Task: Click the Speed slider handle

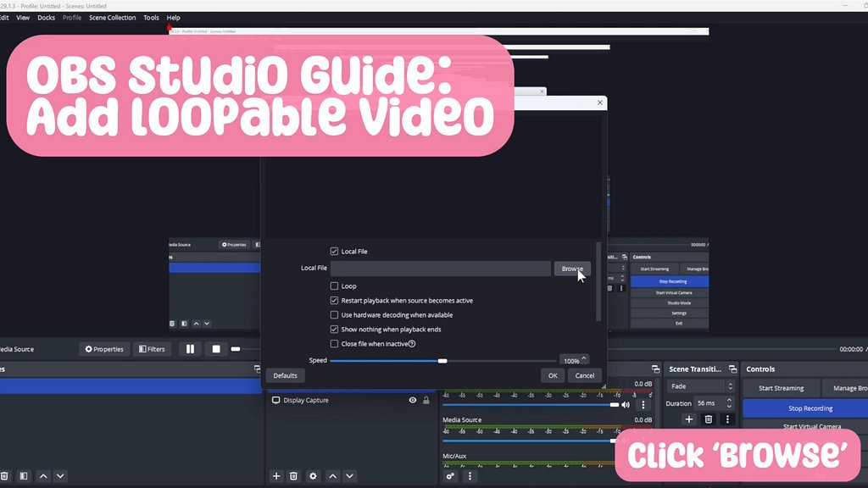Action: coord(442,361)
